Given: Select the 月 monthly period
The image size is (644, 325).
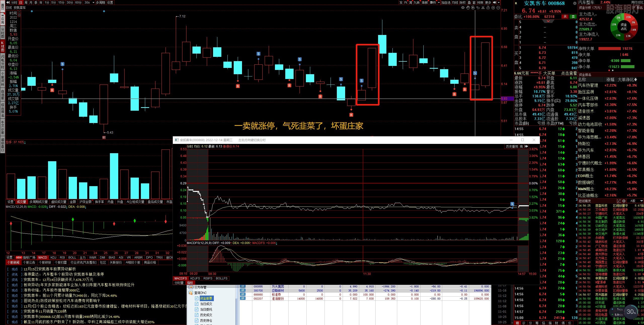Looking at the screenshot, I should [x=31, y=3].
